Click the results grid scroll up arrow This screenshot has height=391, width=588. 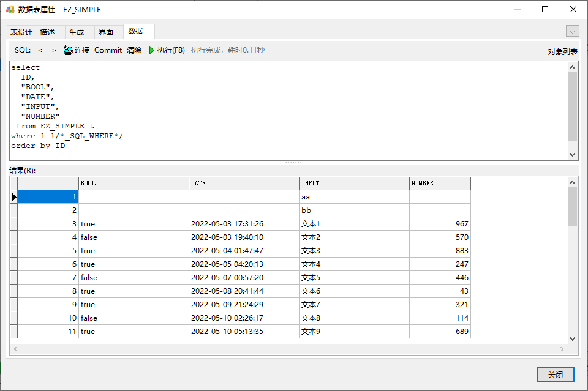tap(572, 182)
